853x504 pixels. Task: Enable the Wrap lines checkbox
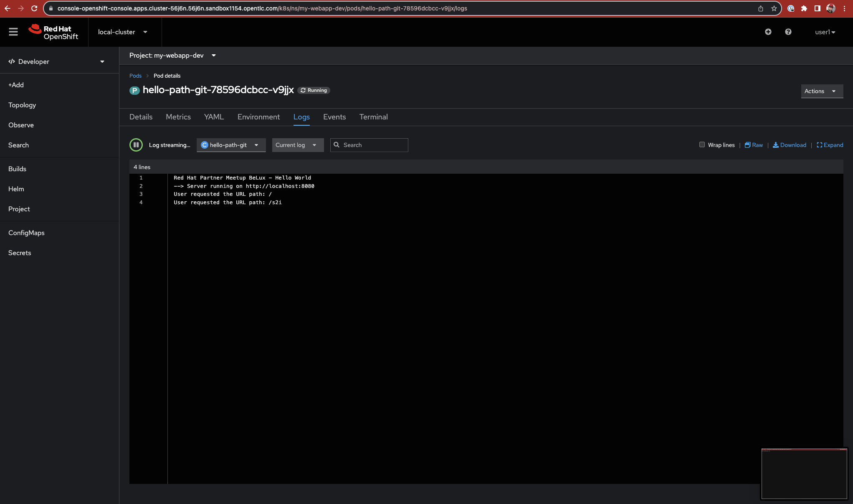[x=702, y=144]
